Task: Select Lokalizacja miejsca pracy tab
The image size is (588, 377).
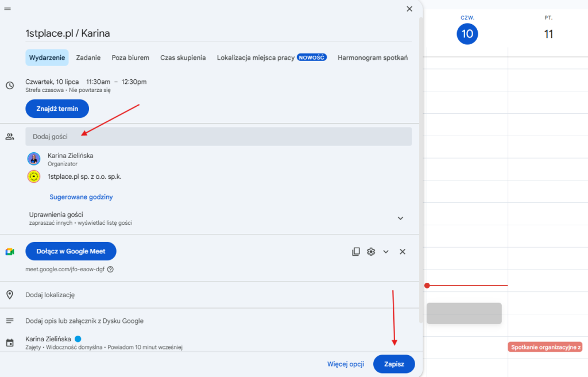Action: tap(272, 57)
